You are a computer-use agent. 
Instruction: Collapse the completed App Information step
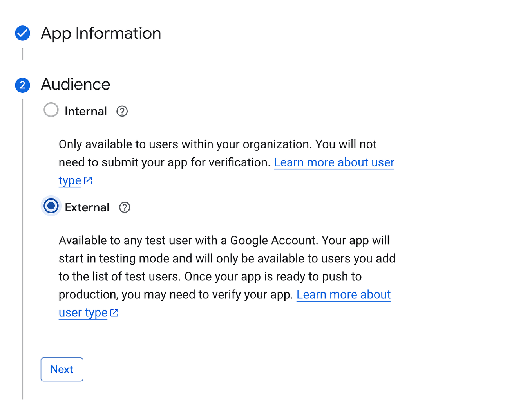tap(101, 33)
